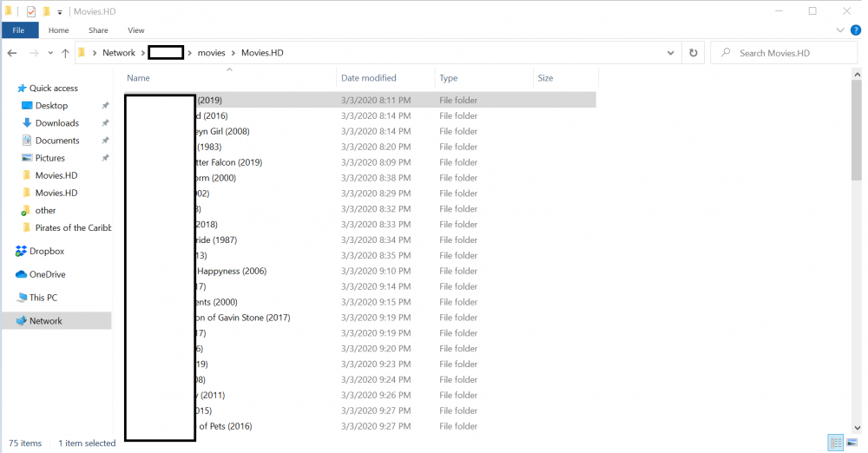Image resolution: width=868 pixels, height=453 pixels.
Task: Sort by the Date modified column
Action: (x=369, y=78)
